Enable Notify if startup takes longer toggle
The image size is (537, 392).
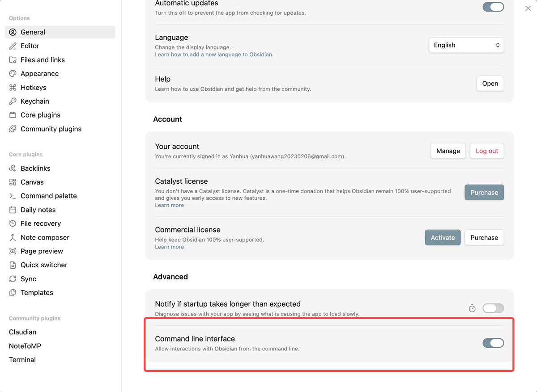[493, 308]
